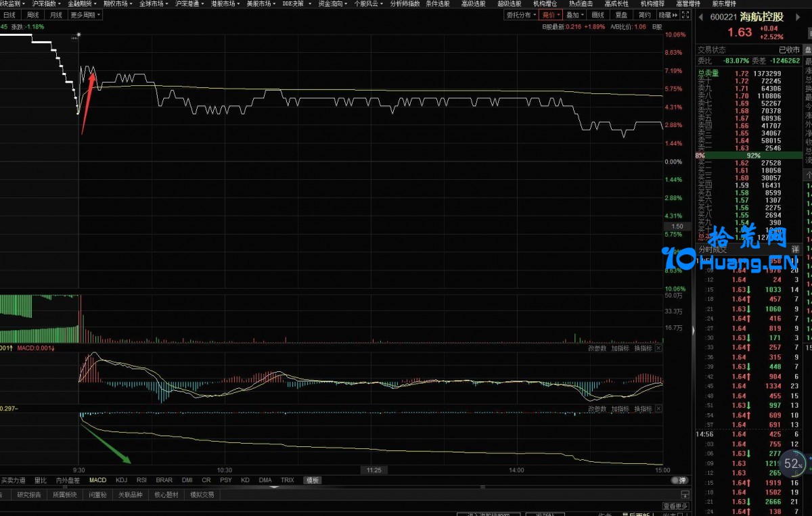The width and height of the screenshot is (812, 516).
Task: Open 研究报告 bottom tab
Action: [x=29, y=495]
